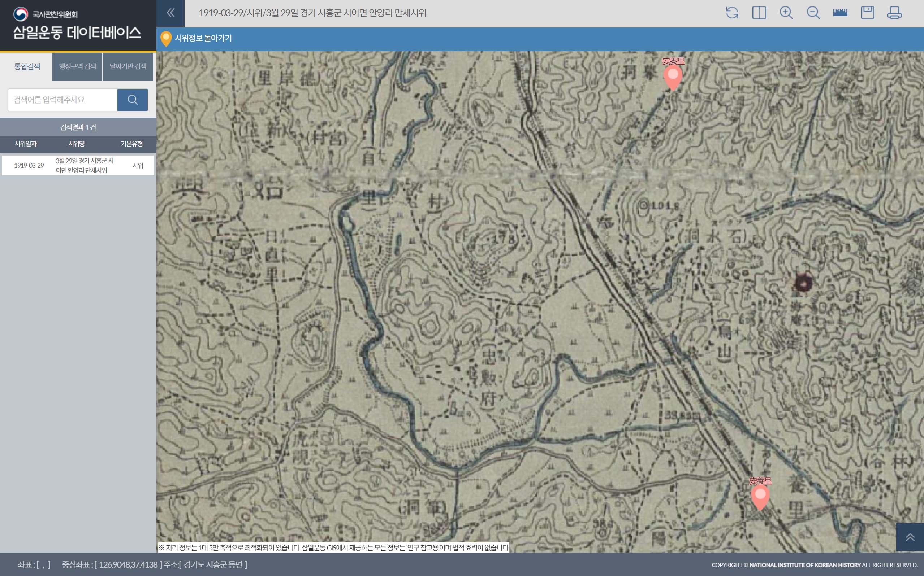Click scroll-to-top double chevron button

(x=910, y=537)
